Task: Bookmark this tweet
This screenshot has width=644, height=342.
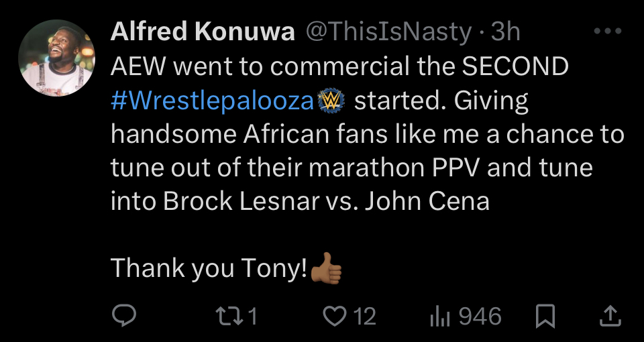Action: click(x=547, y=316)
